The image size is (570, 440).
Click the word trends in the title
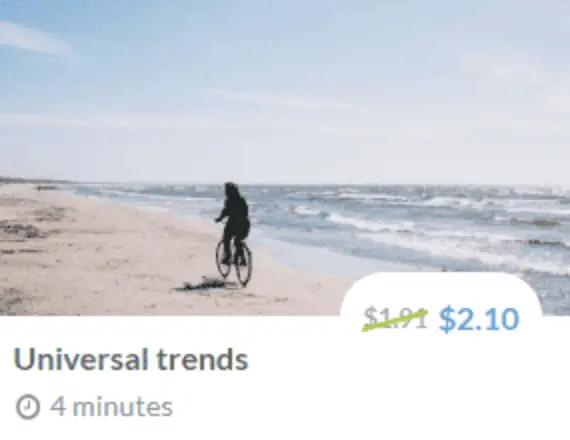point(203,360)
